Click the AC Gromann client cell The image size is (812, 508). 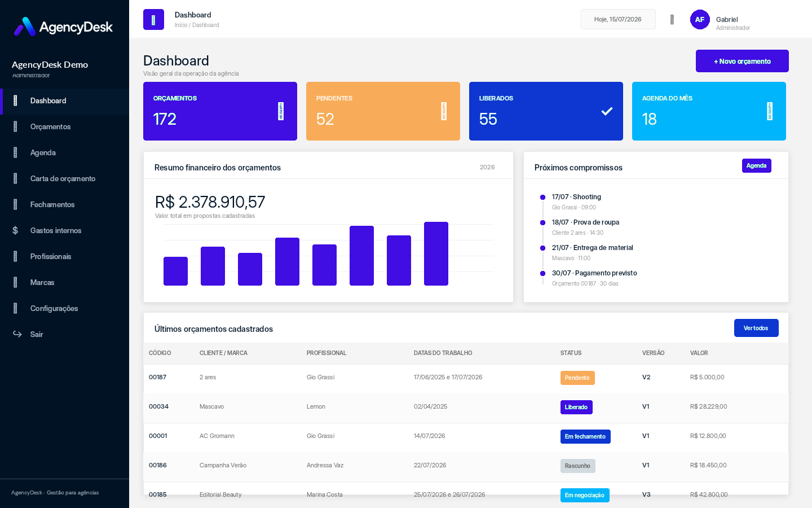click(217, 436)
